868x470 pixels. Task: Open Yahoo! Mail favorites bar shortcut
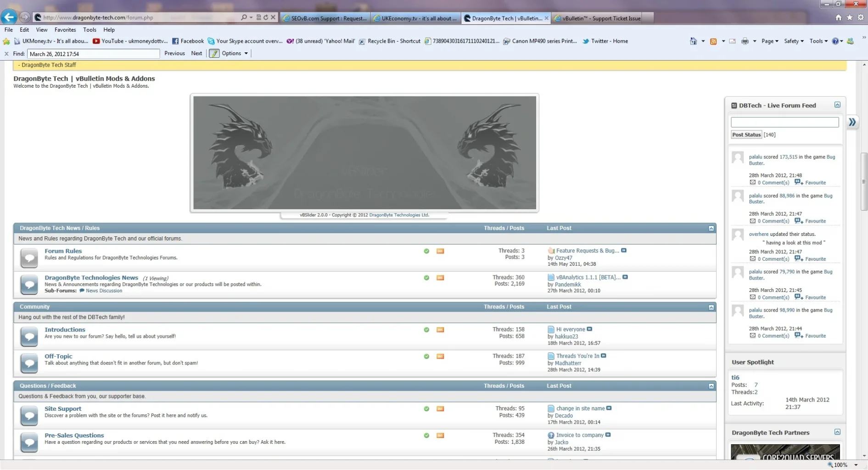[x=320, y=41]
